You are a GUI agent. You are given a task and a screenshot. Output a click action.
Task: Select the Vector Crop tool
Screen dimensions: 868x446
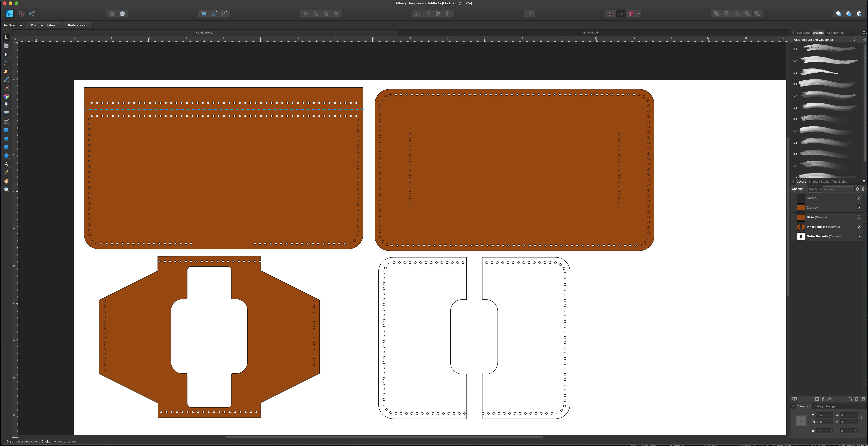[6, 122]
